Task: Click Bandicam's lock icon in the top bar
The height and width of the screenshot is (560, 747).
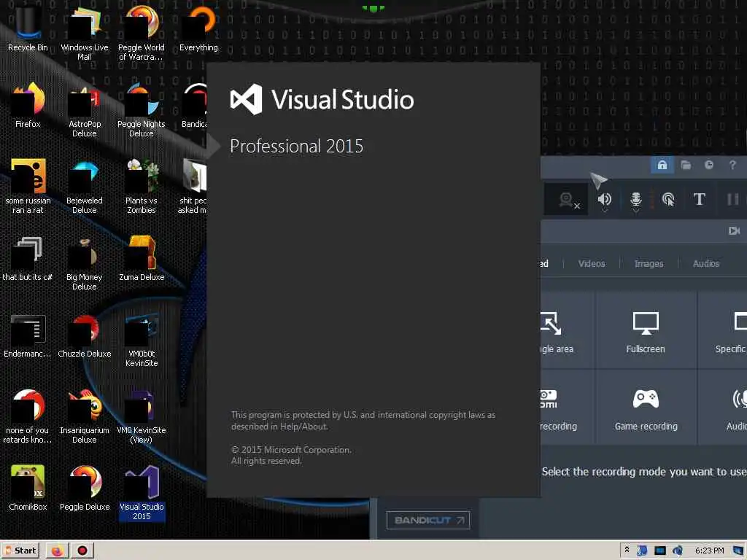Action: pyautogui.click(x=662, y=165)
